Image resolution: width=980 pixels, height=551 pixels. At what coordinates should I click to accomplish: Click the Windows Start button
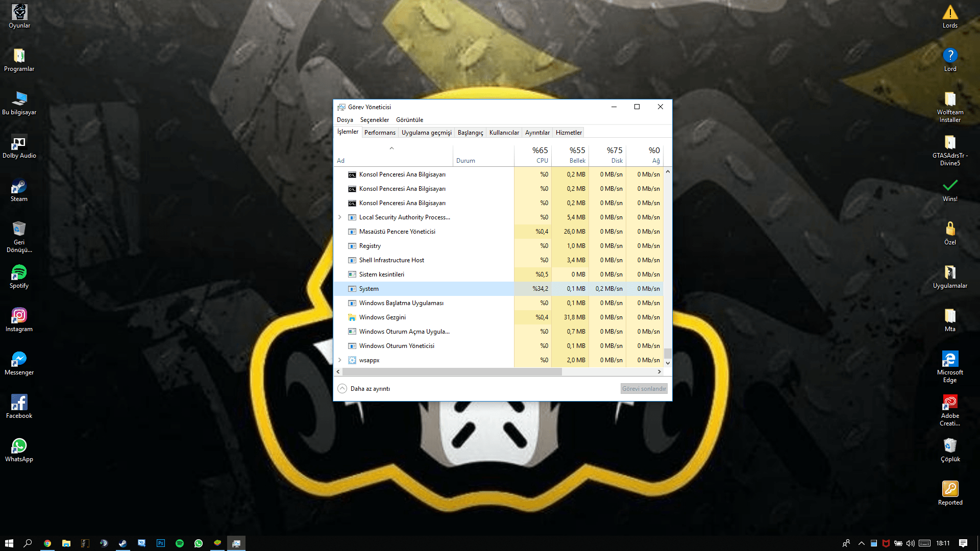(9, 543)
